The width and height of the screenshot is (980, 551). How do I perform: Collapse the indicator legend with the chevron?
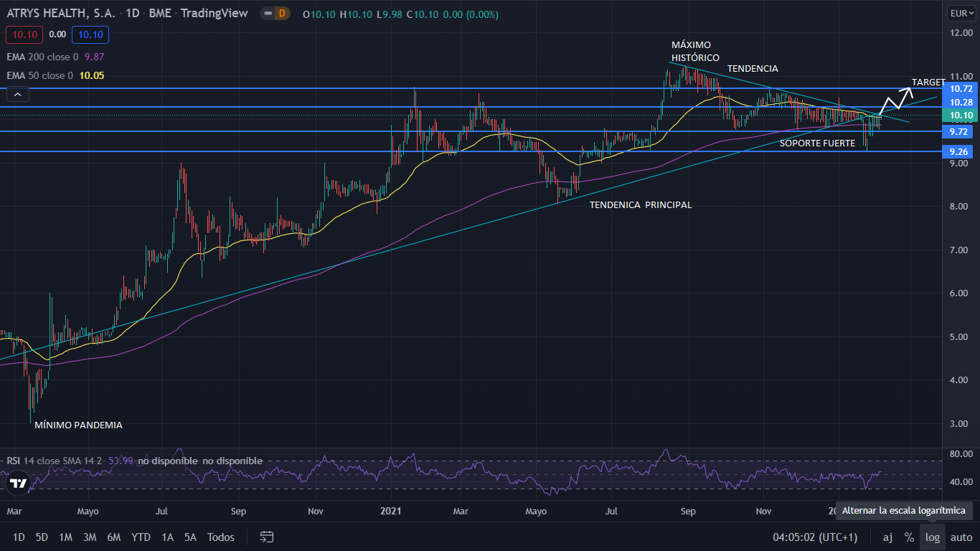coord(18,94)
